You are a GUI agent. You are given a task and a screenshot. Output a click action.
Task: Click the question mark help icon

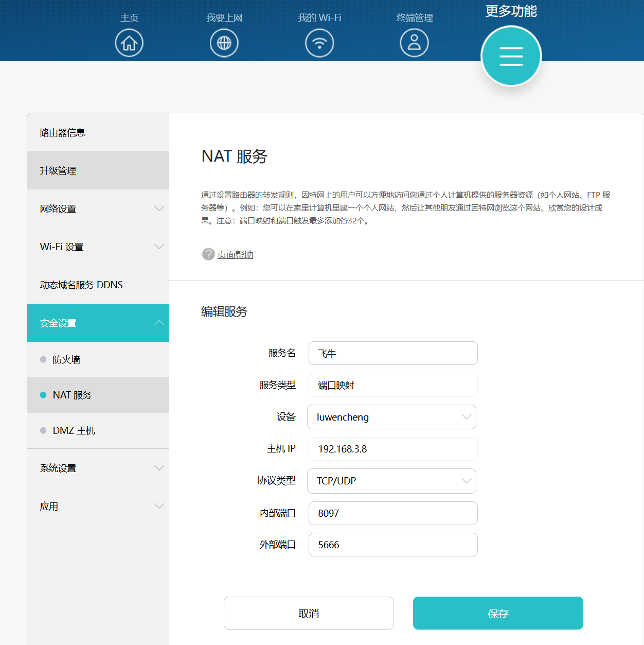[208, 254]
